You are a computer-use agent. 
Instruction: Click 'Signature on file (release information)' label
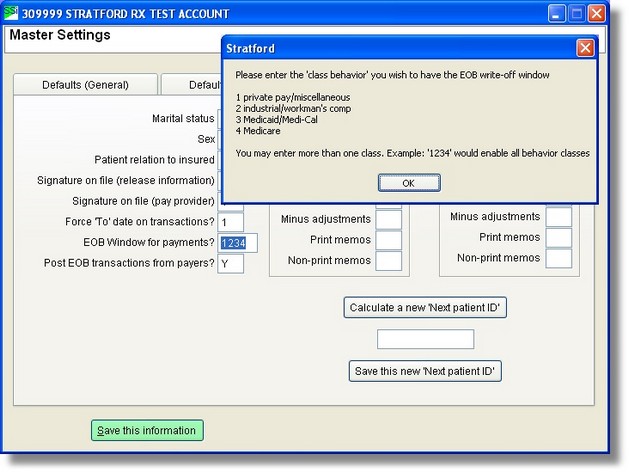pyautogui.click(x=126, y=181)
